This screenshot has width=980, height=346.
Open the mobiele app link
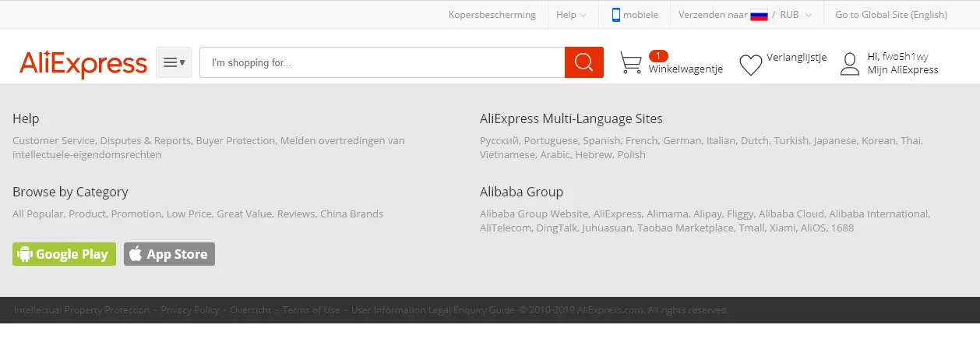pyautogui.click(x=641, y=14)
